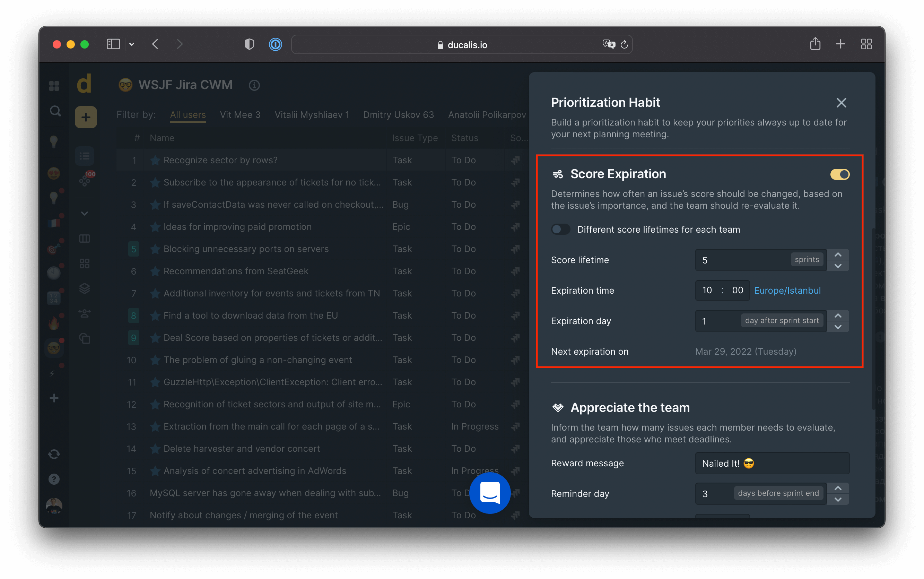Filter by Dmitry Uskov 63
Image resolution: width=924 pixels, height=579 pixels.
point(398,115)
